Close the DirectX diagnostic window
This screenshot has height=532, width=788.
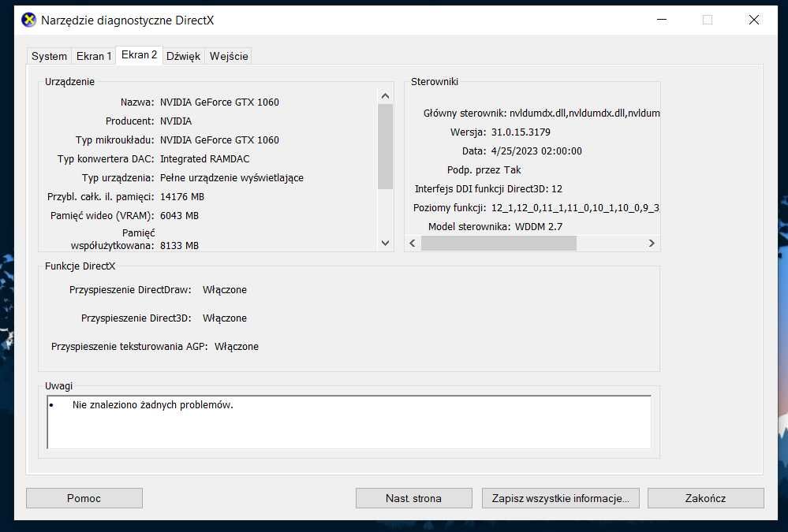click(754, 20)
